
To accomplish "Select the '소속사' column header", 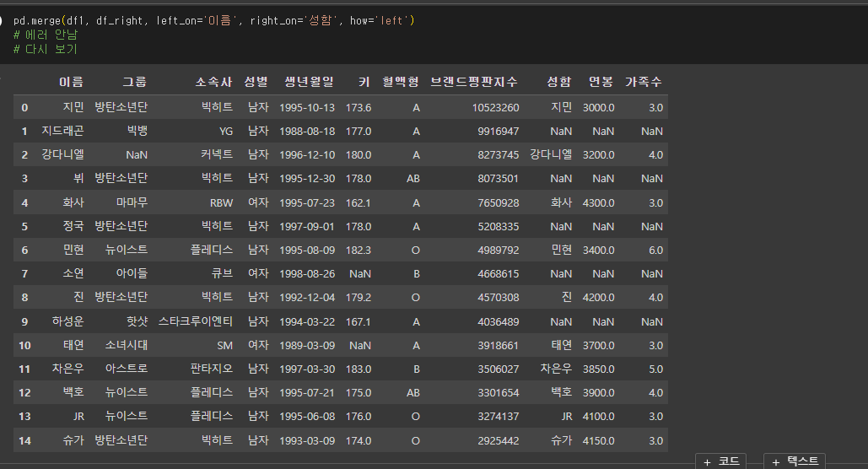I will pos(213,82).
